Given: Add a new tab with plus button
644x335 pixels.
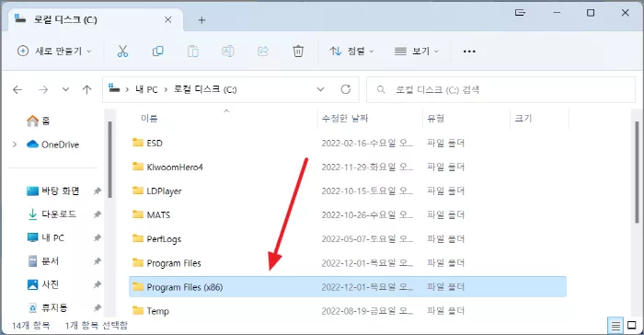Looking at the screenshot, I should coord(201,19).
